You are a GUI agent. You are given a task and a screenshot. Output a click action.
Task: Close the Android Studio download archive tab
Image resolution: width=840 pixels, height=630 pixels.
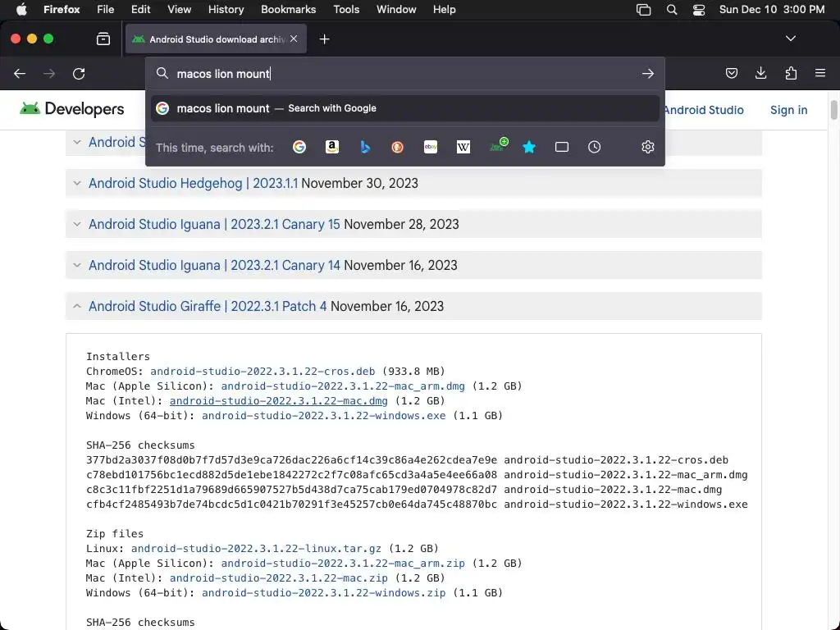pos(294,39)
